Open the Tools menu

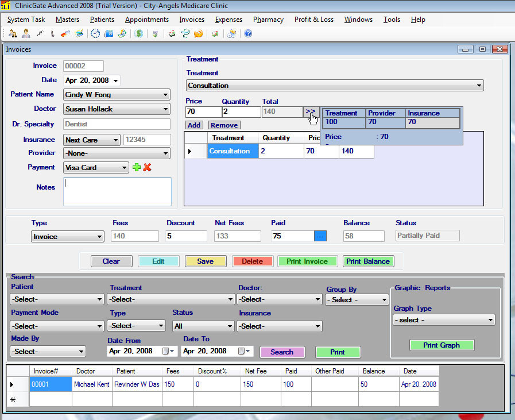(x=392, y=20)
